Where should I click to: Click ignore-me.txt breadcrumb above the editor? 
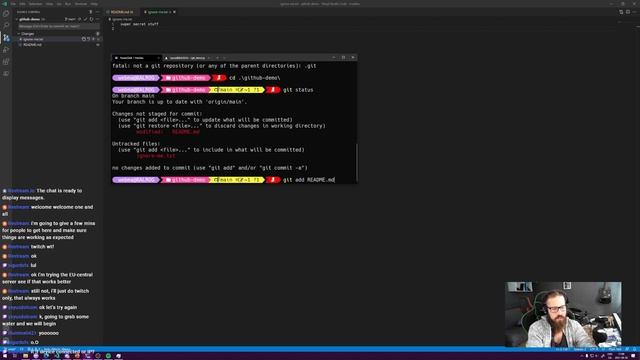(x=122, y=19)
